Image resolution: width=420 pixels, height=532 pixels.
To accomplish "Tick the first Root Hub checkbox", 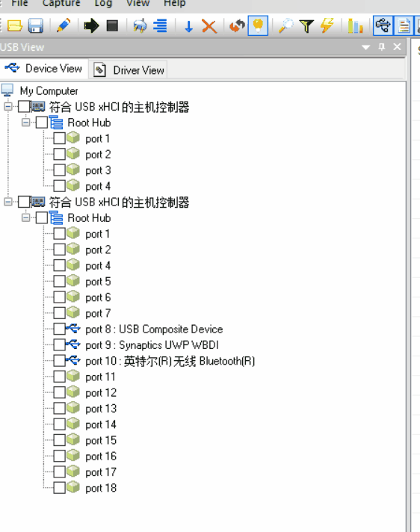I will tap(42, 123).
